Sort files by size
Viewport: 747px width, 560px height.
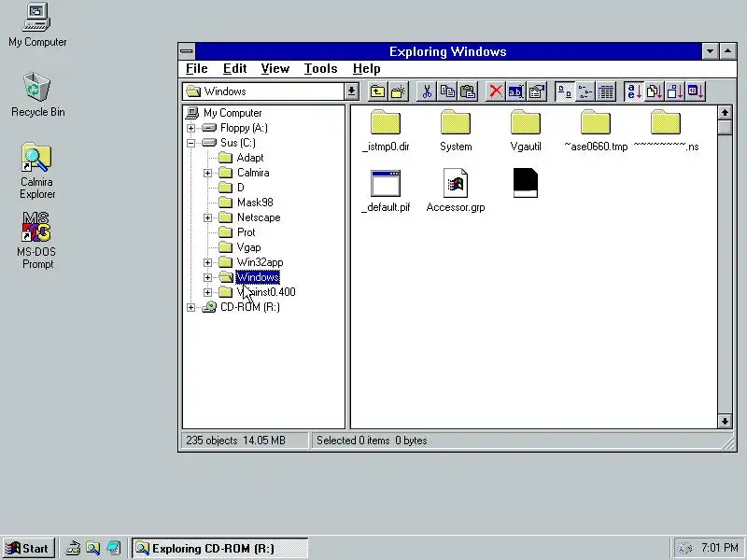point(675,91)
